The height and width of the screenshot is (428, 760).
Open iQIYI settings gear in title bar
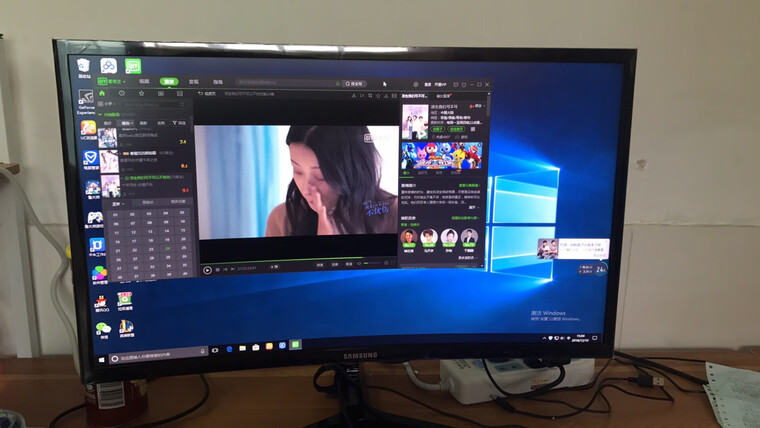tap(415, 84)
